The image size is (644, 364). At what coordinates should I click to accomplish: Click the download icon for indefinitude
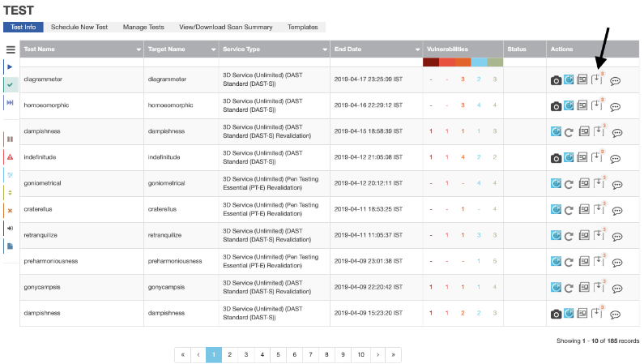pyautogui.click(x=596, y=157)
